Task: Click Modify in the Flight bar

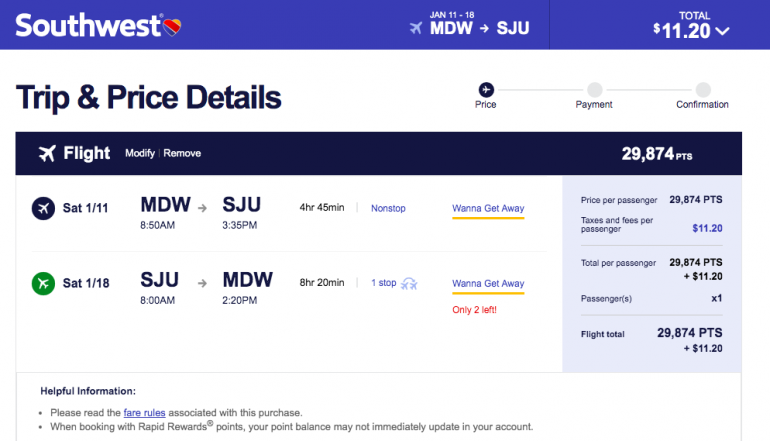Action: pyautogui.click(x=140, y=153)
